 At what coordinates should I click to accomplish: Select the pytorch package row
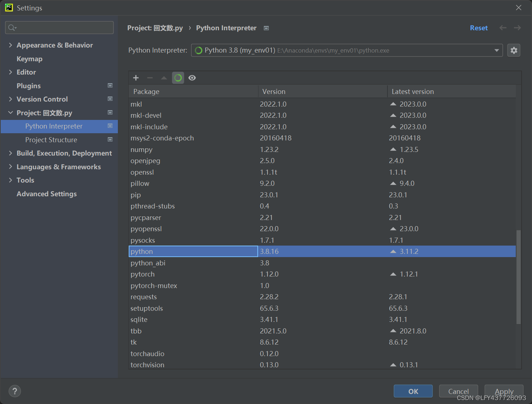pos(322,274)
